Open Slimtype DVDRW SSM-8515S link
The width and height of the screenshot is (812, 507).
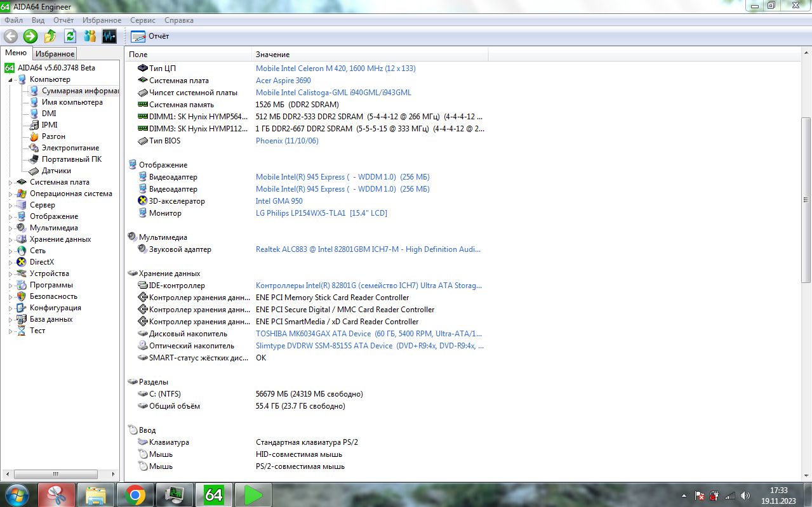coord(369,346)
